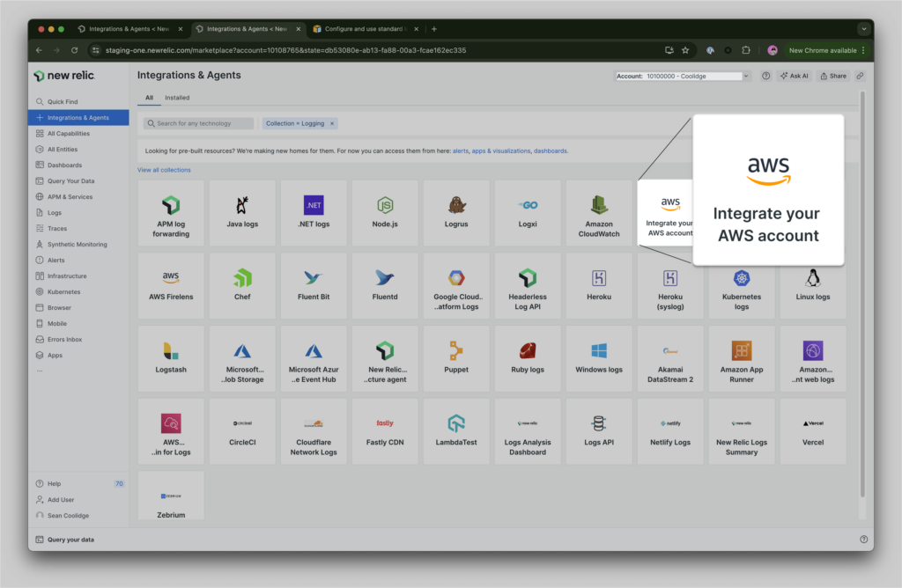Viewport: 902px width, 588px height.
Task: Select Akamai DataStream 2 tile
Action: click(670, 358)
